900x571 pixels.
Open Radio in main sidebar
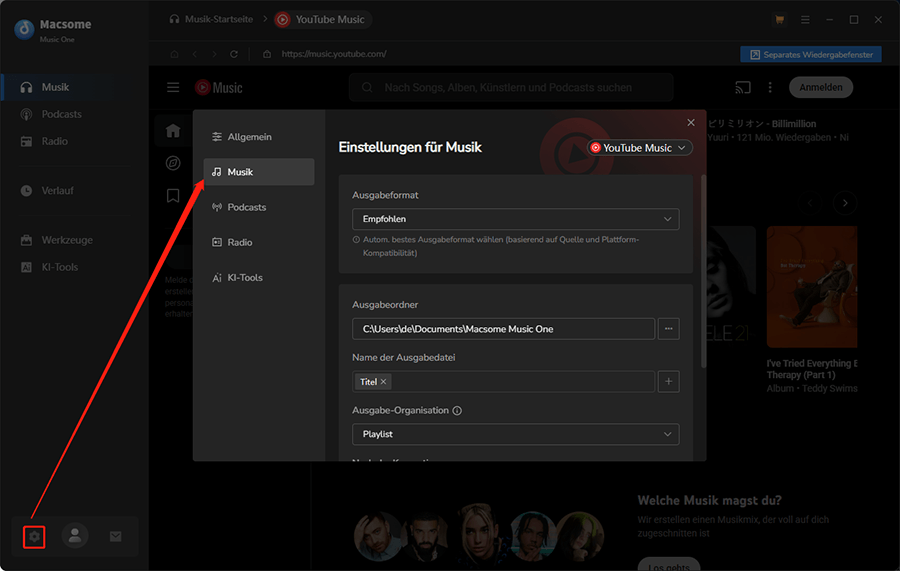point(75,141)
